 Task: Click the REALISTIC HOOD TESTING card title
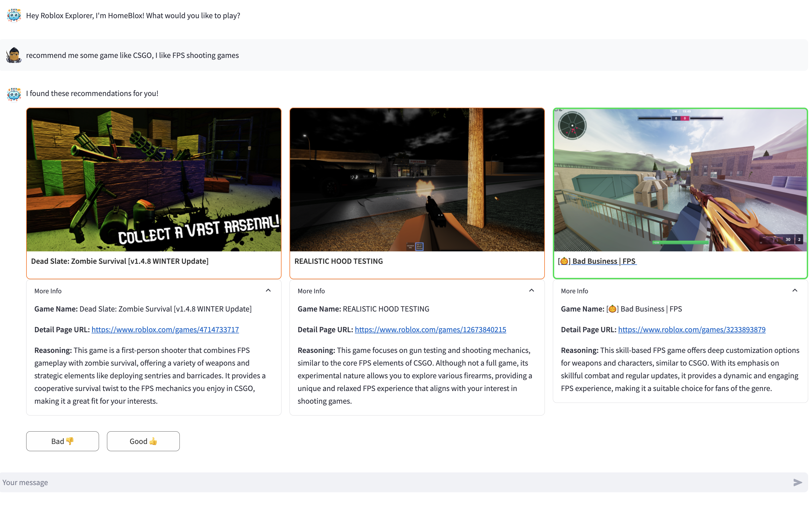338,261
